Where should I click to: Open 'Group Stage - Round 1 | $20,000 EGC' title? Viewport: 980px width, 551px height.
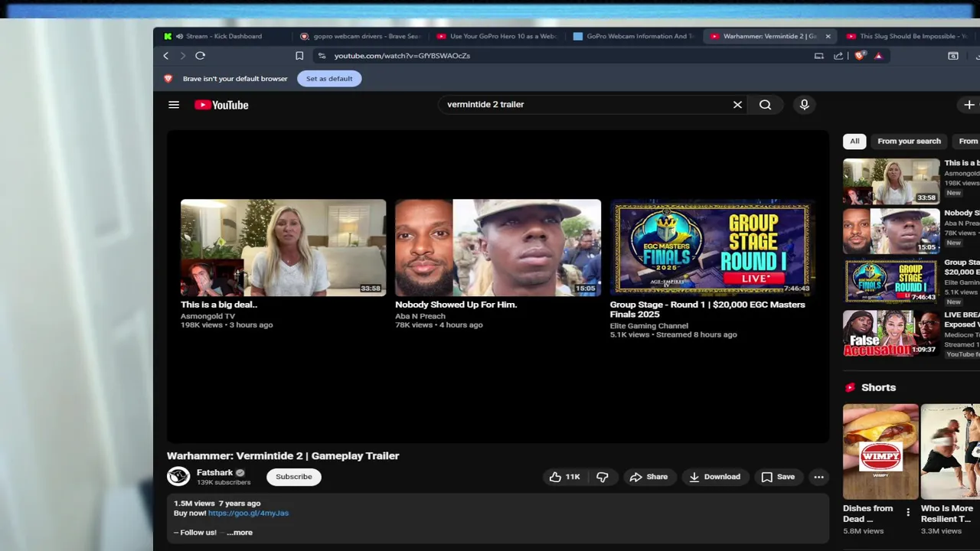[x=707, y=309]
